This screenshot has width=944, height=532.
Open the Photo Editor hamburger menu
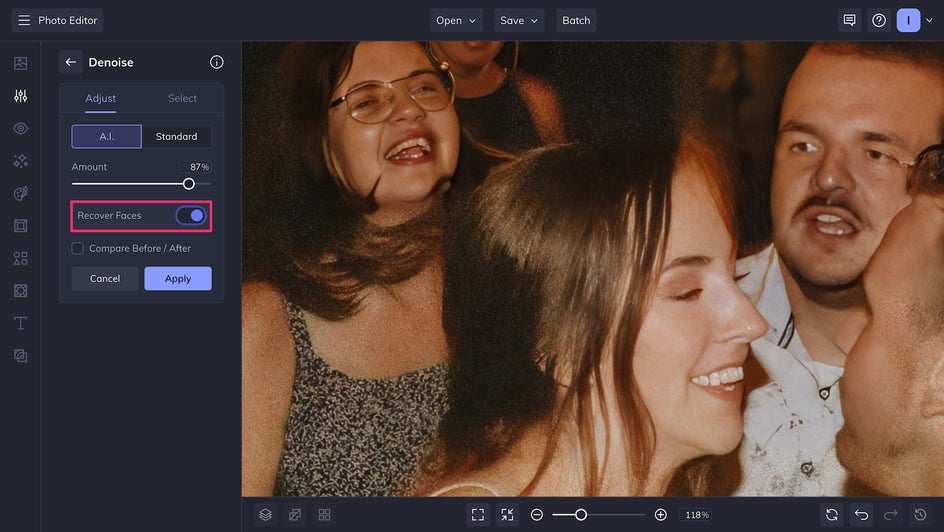pos(24,20)
